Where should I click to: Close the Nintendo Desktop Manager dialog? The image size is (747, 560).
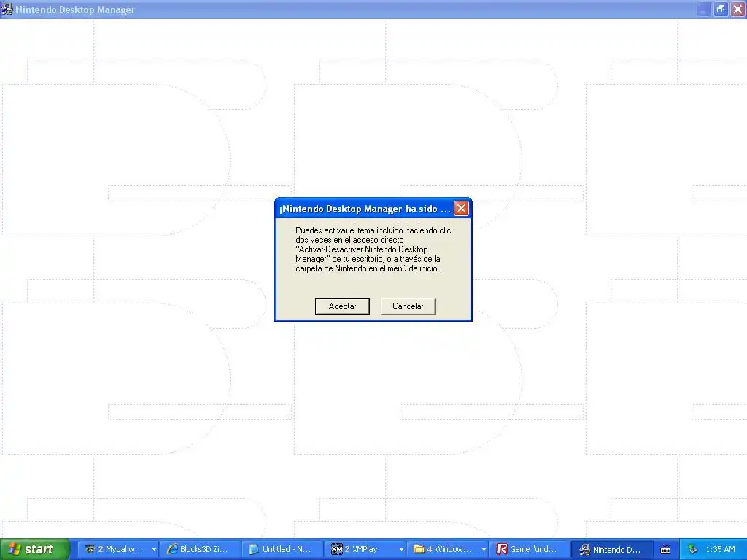(x=461, y=208)
